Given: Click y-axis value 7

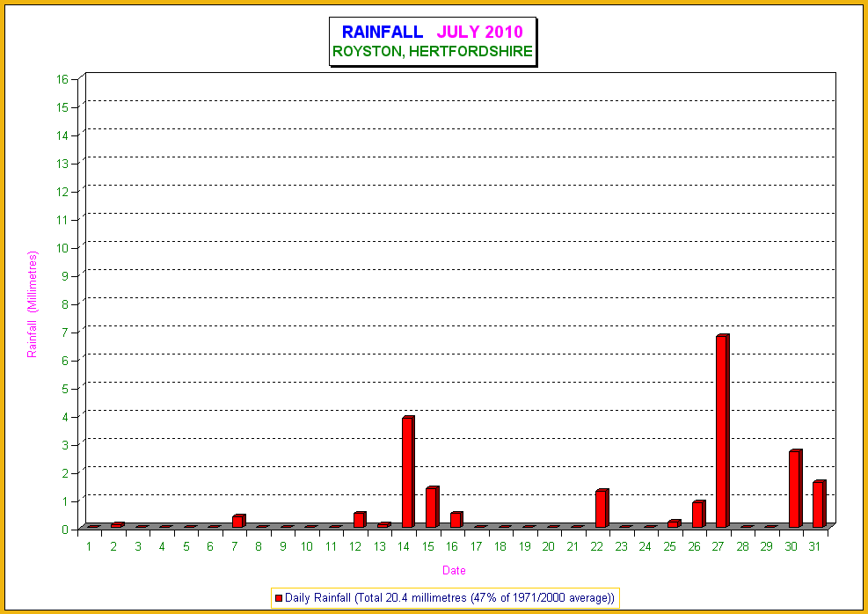Looking at the screenshot, I should pyautogui.click(x=65, y=333).
